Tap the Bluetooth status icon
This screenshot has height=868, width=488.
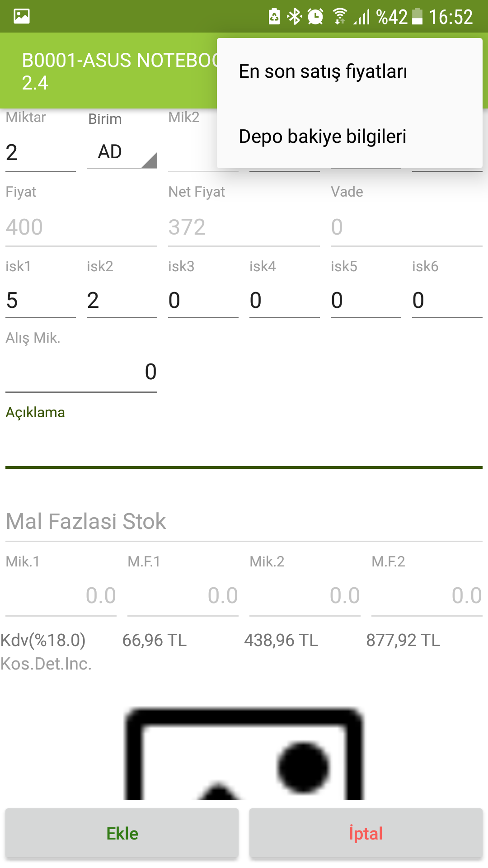click(295, 16)
